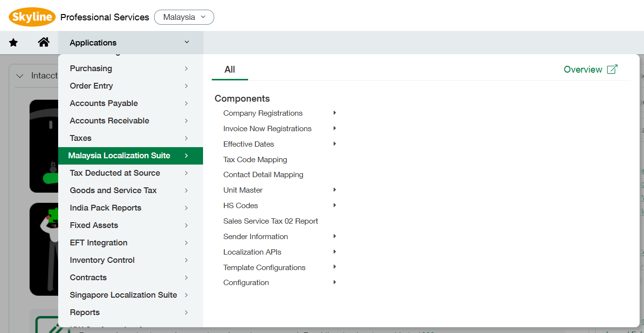Open Contact Detail Mapping
The width and height of the screenshot is (644, 333).
pyautogui.click(x=263, y=174)
